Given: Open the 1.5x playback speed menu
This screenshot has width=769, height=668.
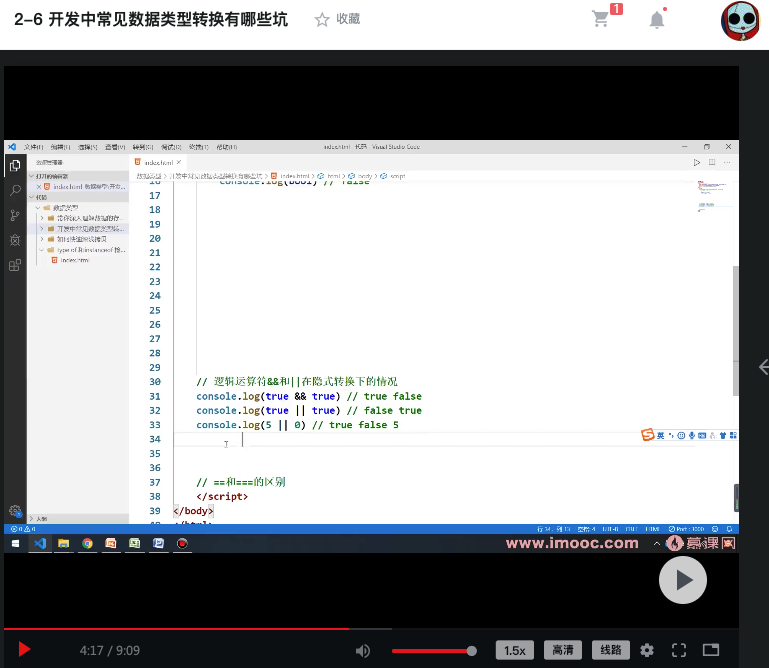Looking at the screenshot, I should click(515, 650).
